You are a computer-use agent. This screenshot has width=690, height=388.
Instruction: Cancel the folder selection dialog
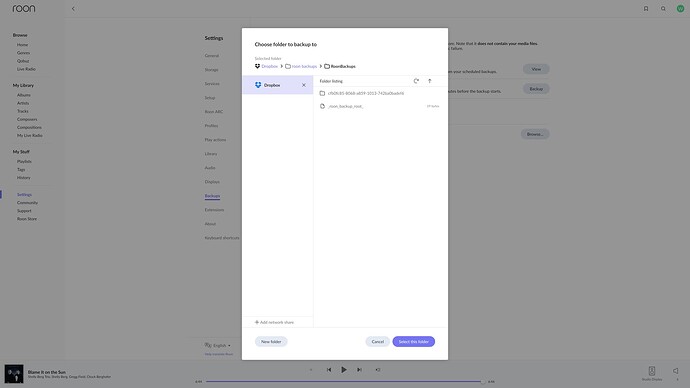click(378, 341)
